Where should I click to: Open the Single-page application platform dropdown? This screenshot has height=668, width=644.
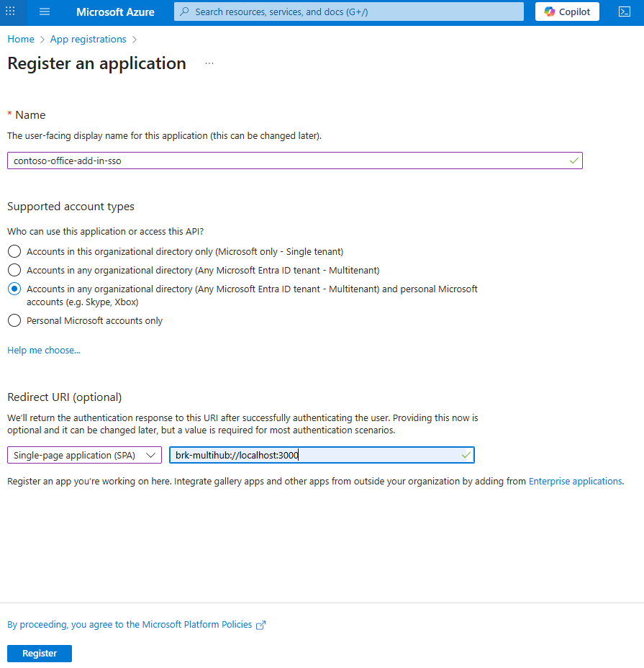(84, 454)
